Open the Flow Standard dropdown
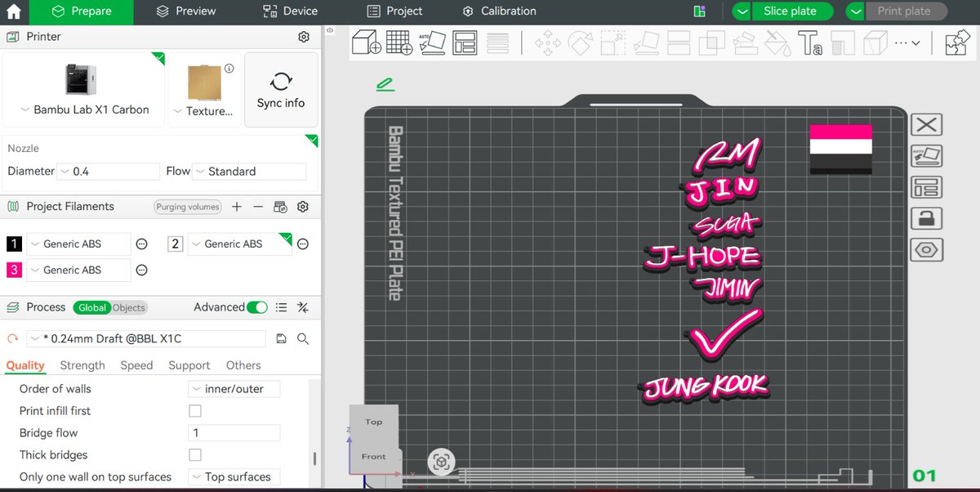 (x=249, y=172)
